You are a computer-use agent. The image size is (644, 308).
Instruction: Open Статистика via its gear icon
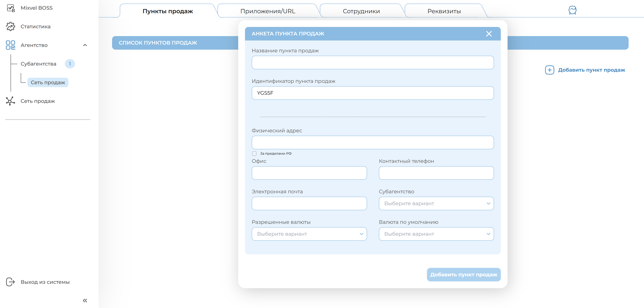pos(10,27)
